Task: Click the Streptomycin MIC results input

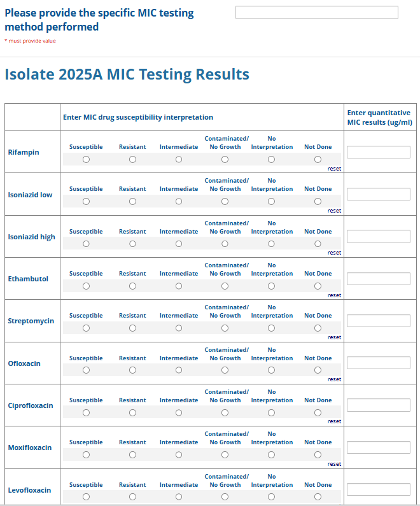Action: click(x=378, y=321)
